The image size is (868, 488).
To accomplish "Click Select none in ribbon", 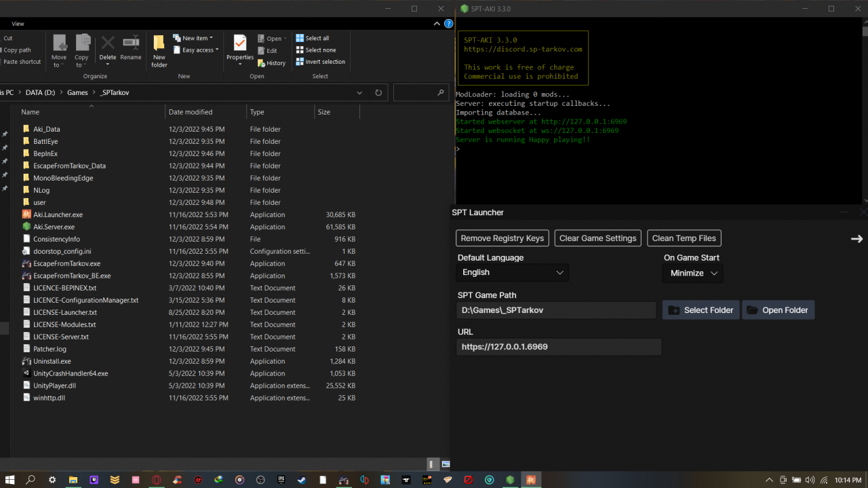I will [316, 50].
